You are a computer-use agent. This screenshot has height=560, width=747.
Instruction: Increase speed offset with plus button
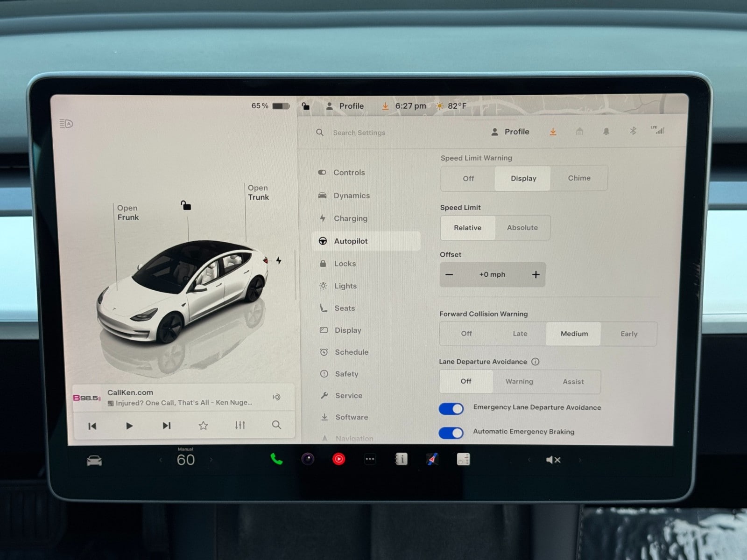point(536,275)
